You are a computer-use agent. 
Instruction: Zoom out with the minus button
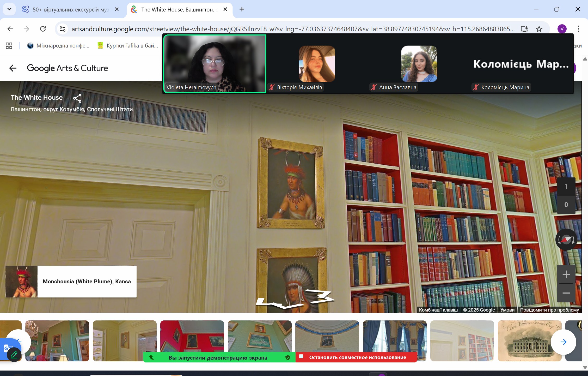click(566, 293)
